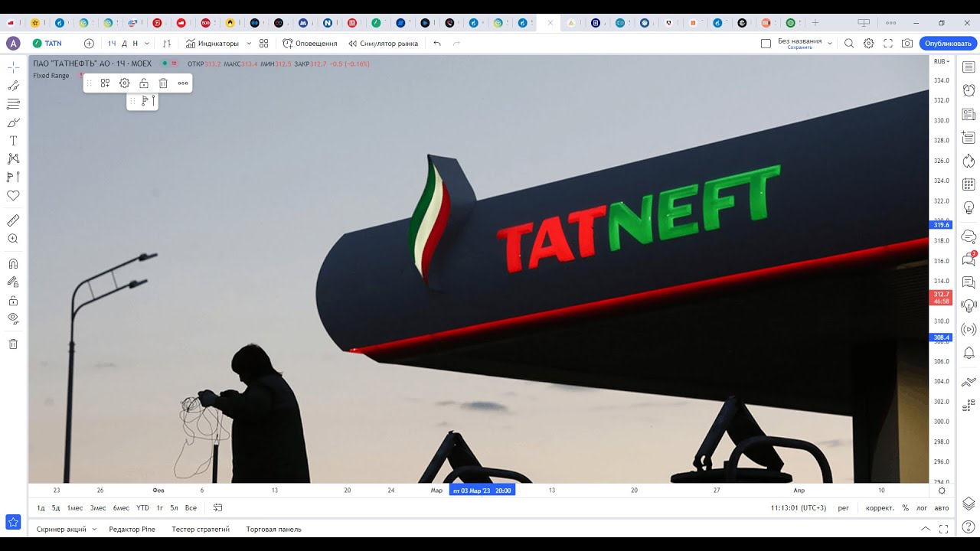This screenshot has width=980, height=551.
Task: Open the chart type bars selector
Action: click(x=167, y=44)
